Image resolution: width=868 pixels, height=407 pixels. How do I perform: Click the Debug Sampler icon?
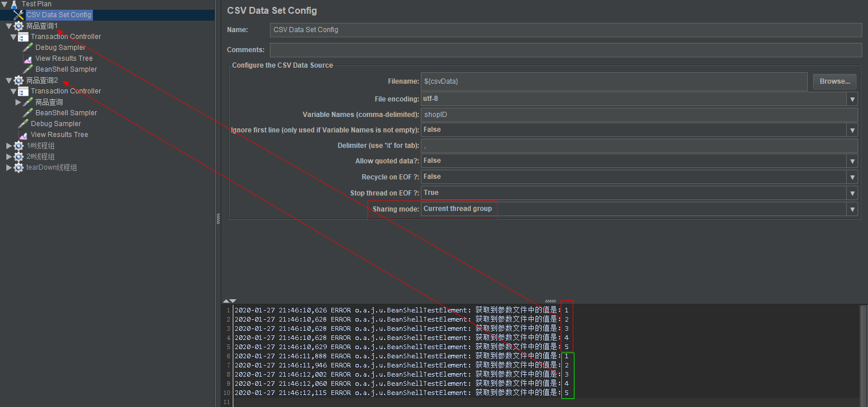pyautogui.click(x=28, y=47)
